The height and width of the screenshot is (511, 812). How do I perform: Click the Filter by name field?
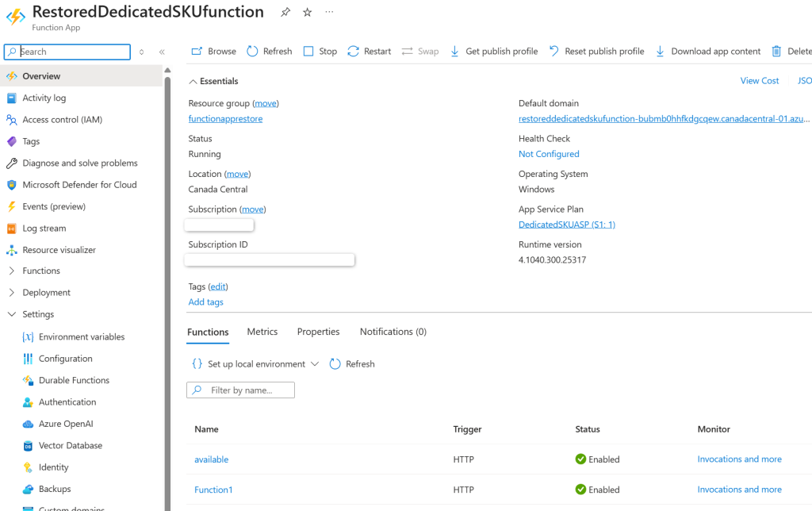[x=240, y=390]
